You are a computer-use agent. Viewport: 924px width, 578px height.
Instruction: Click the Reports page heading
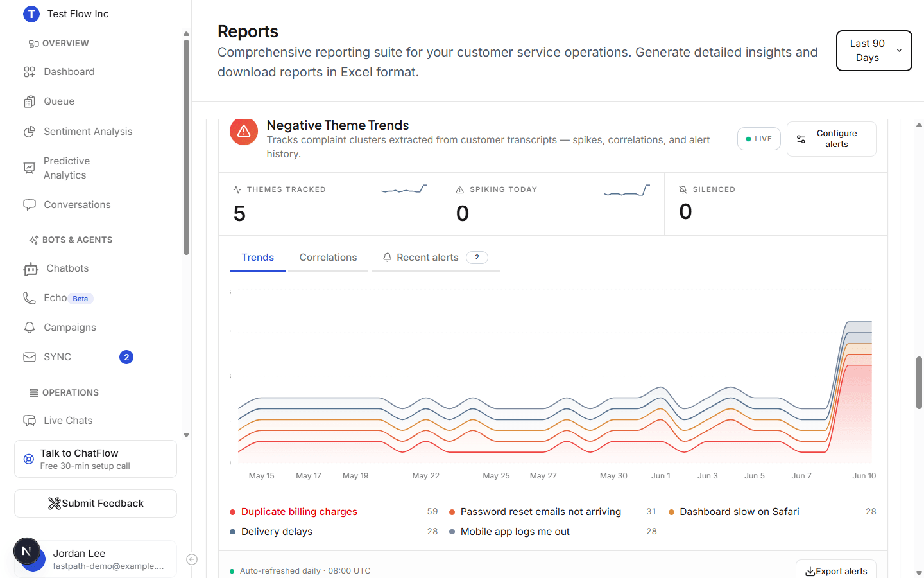pos(248,31)
